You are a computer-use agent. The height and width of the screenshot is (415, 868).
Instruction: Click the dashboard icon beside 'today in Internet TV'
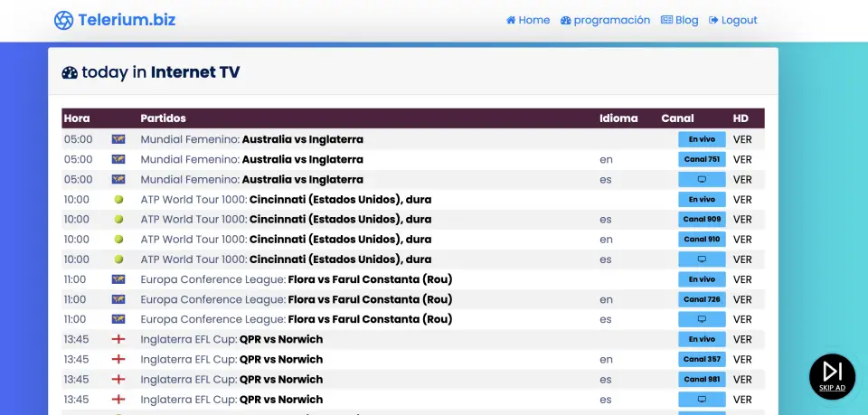coord(70,72)
